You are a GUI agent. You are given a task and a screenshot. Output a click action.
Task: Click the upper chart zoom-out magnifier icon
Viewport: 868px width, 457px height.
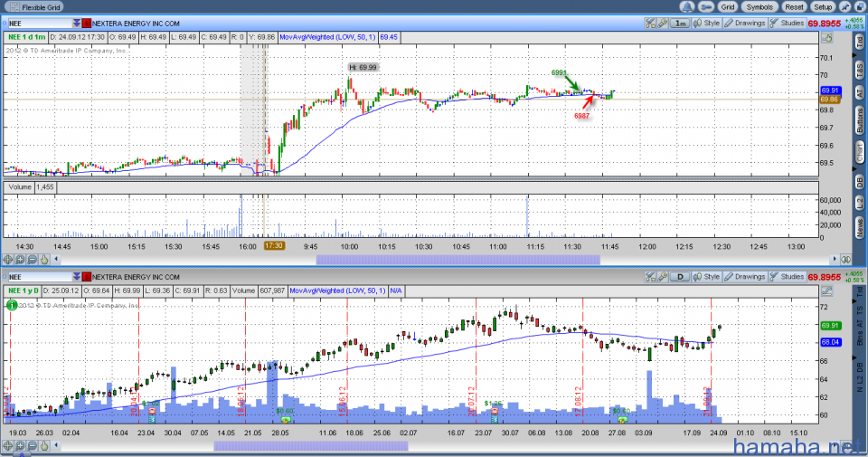[33, 259]
